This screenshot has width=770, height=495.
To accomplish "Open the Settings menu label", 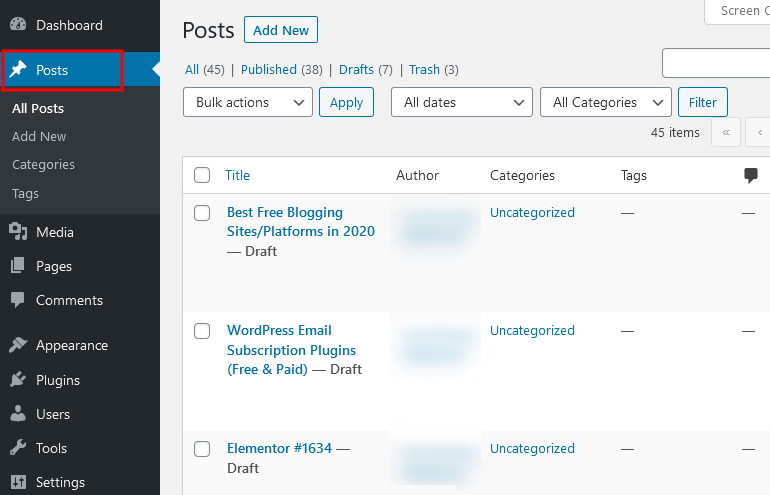I will (60, 482).
